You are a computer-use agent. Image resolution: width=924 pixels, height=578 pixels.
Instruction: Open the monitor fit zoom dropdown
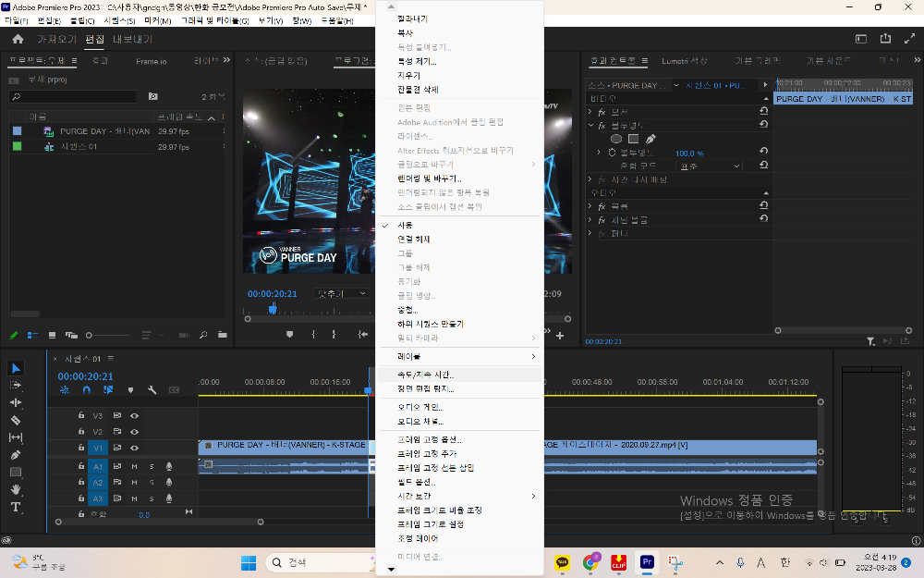[342, 294]
